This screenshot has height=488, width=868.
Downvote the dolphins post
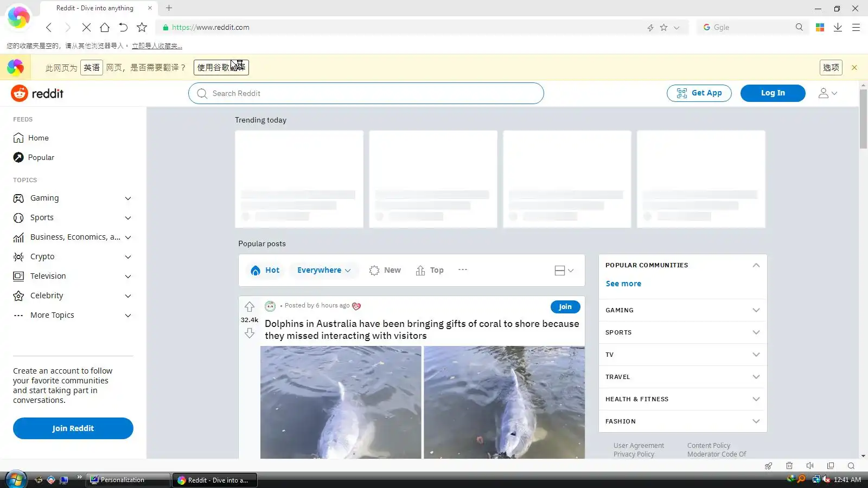click(x=250, y=333)
